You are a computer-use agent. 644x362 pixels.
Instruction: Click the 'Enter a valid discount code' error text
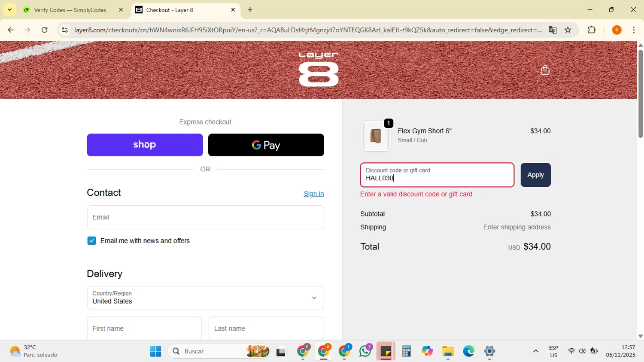(416, 194)
